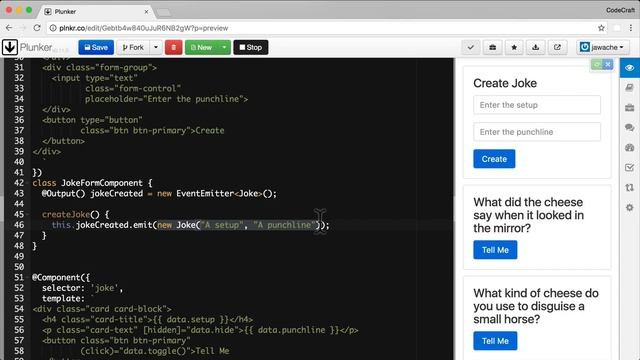The width and height of the screenshot is (640, 360).
Task: Click the browser address bar URL
Action: pyautogui.click(x=144, y=28)
